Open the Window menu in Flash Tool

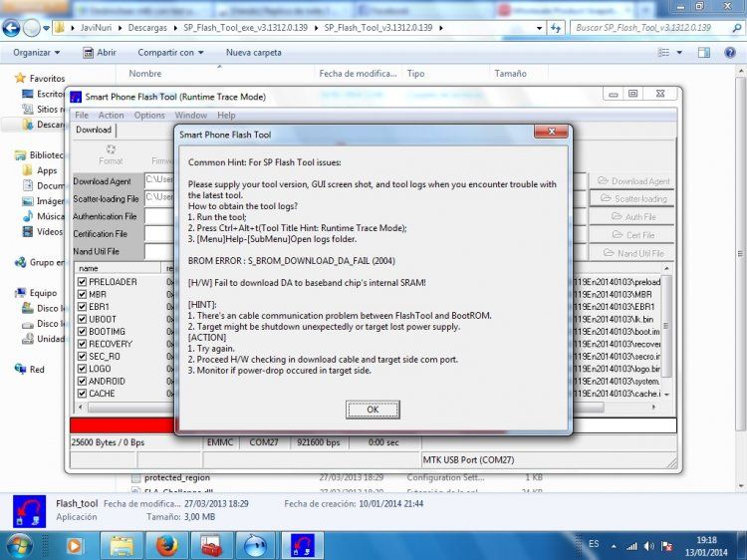click(x=190, y=115)
